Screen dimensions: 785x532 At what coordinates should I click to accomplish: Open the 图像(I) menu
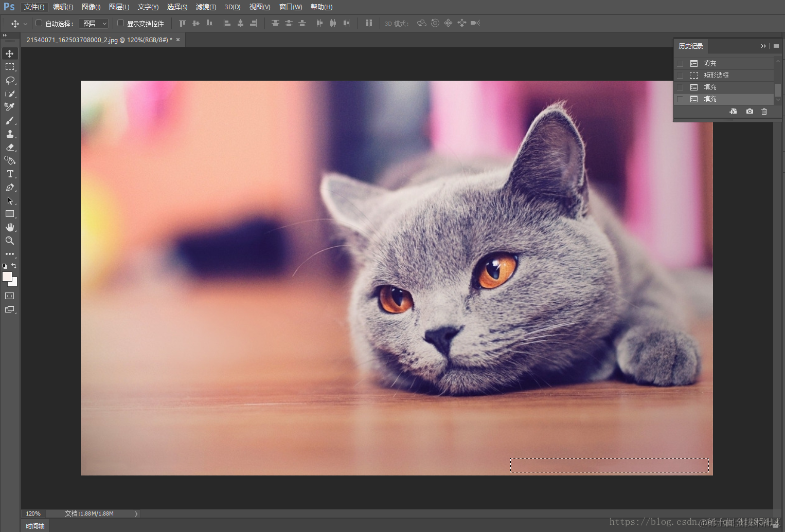click(x=91, y=7)
